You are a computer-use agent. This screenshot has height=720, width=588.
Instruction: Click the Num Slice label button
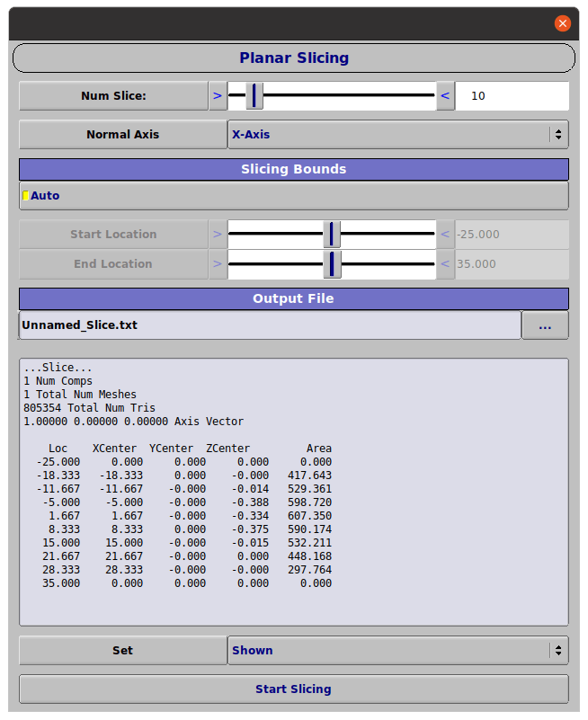113,95
